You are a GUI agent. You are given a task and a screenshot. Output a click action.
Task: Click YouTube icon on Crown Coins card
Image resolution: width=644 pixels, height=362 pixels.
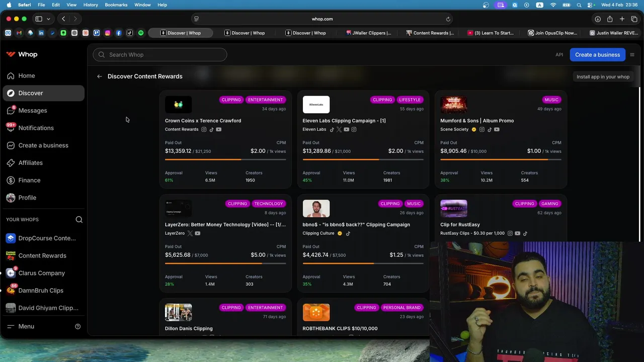pyautogui.click(x=219, y=130)
